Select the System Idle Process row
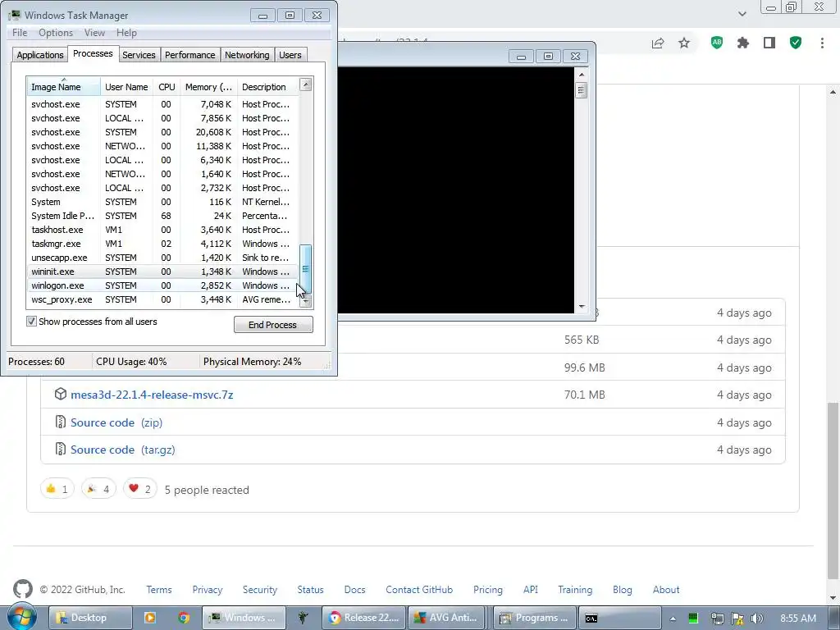The width and height of the screenshot is (840, 630). [162, 216]
